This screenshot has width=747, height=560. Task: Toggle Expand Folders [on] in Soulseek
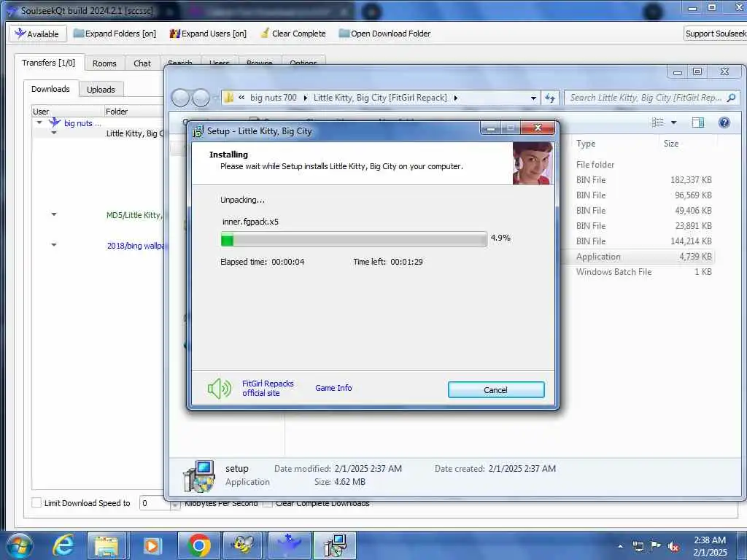point(115,34)
